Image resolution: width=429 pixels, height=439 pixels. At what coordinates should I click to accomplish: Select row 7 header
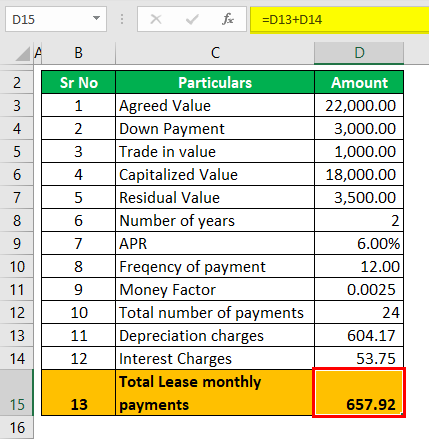click(17, 197)
